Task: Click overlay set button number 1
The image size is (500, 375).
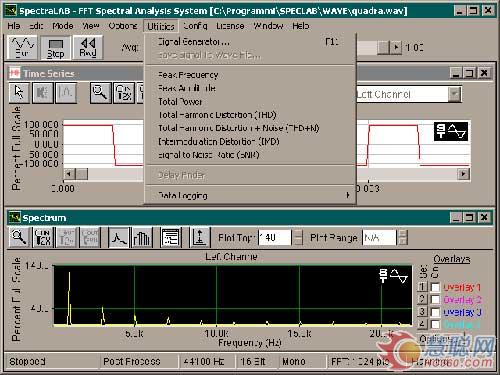Action: (422, 287)
